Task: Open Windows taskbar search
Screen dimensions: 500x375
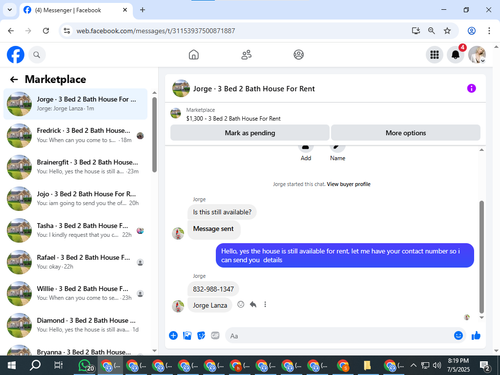Action: 35,366
